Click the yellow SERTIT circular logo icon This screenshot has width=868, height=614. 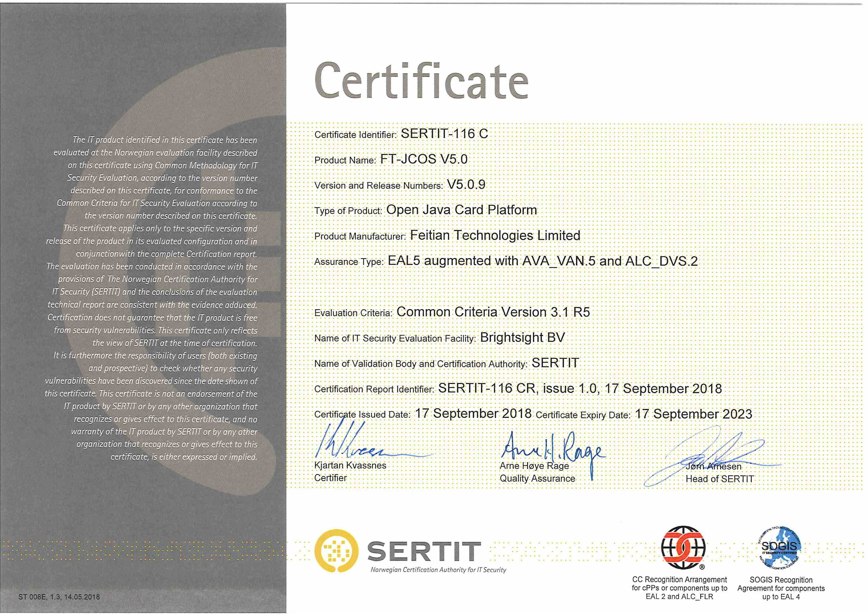(337, 550)
